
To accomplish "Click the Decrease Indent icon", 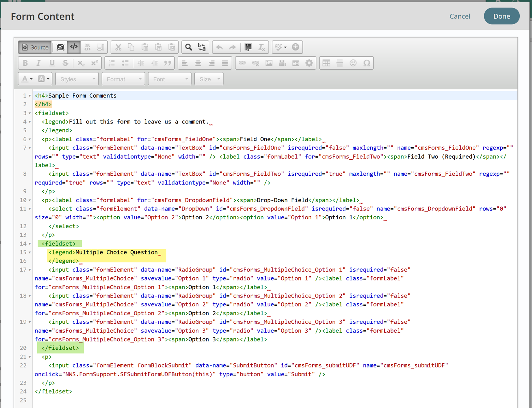I will (x=141, y=63).
